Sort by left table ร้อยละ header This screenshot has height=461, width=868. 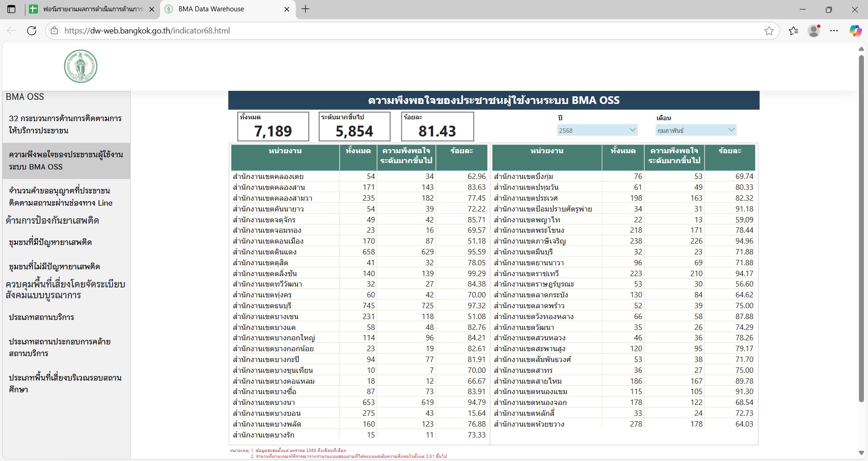[x=462, y=157]
